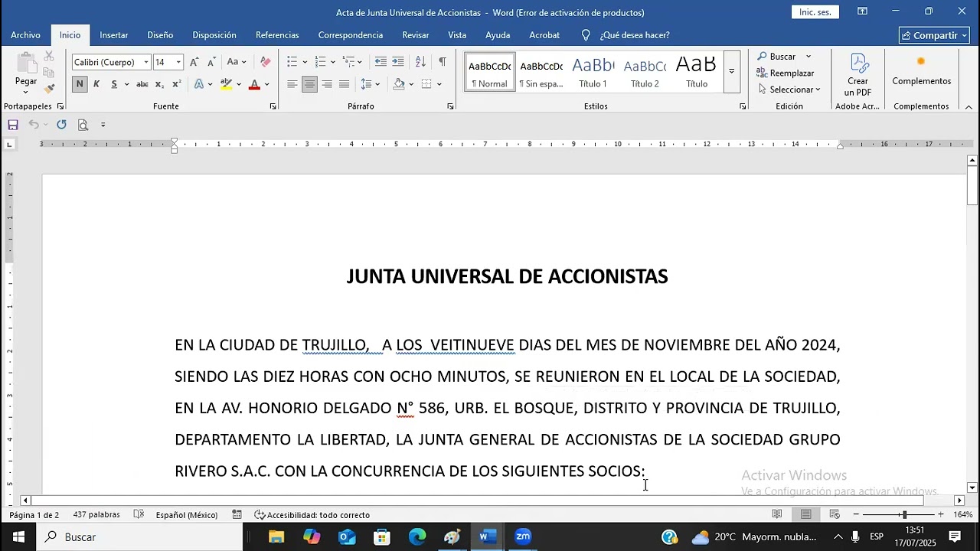Open the Calibri (Cuerpo) font name dropdown
The width and height of the screenshot is (980, 551).
point(146,62)
